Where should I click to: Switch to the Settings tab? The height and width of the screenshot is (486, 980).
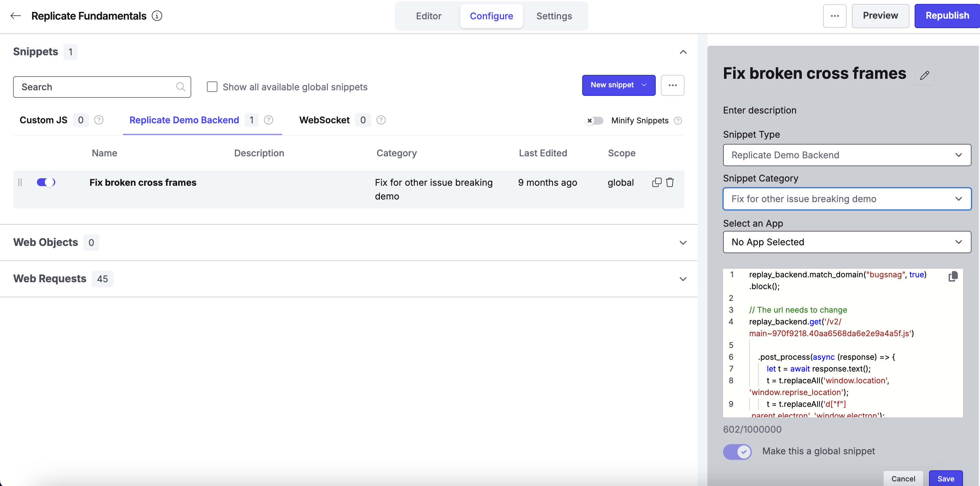[x=554, y=16]
